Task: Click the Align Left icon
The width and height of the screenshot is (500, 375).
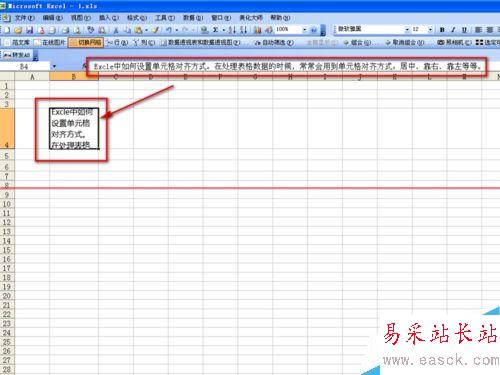Action: (x=478, y=30)
